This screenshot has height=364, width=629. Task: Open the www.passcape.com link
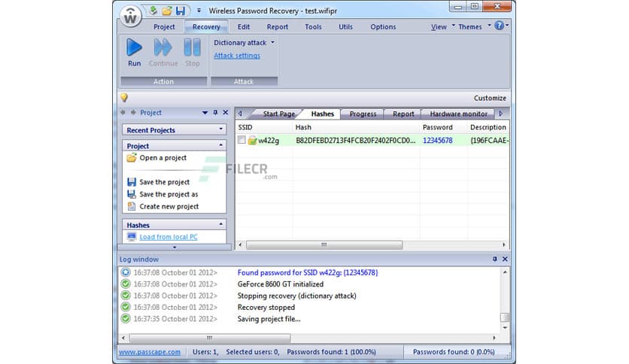tap(150, 351)
